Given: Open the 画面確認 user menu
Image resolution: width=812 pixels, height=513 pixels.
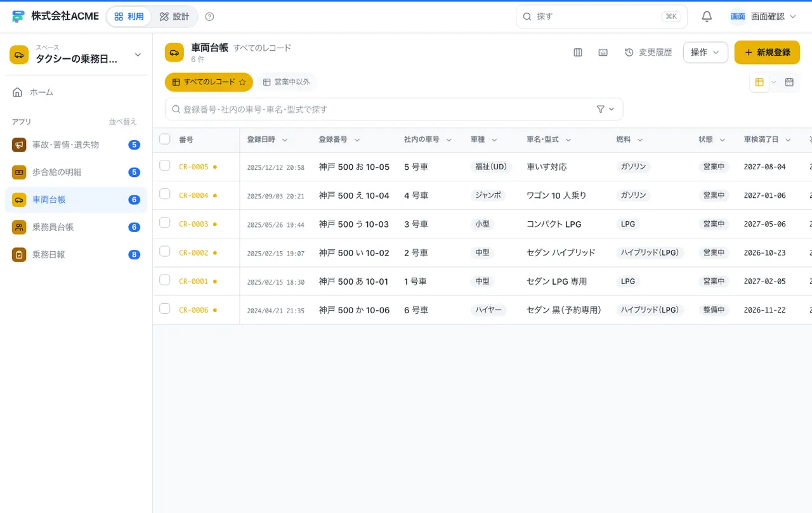Looking at the screenshot, I should click(x=763, y=16).
